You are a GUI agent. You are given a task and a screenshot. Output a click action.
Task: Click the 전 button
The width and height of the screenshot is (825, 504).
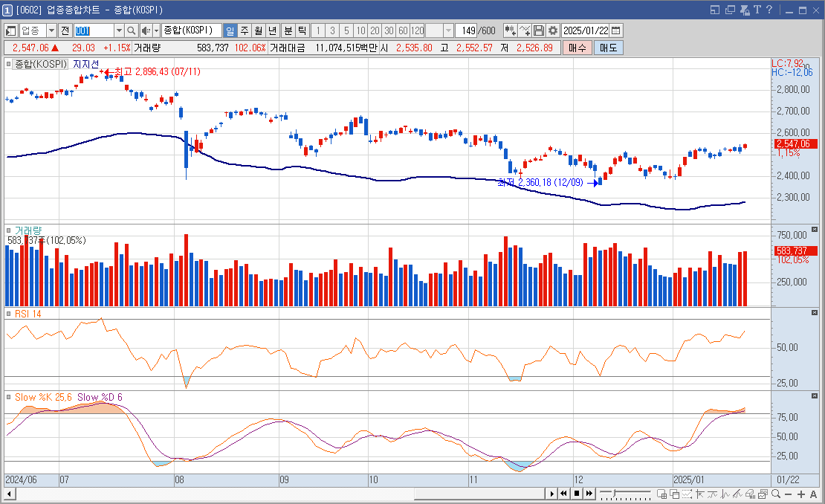point(65,30)
